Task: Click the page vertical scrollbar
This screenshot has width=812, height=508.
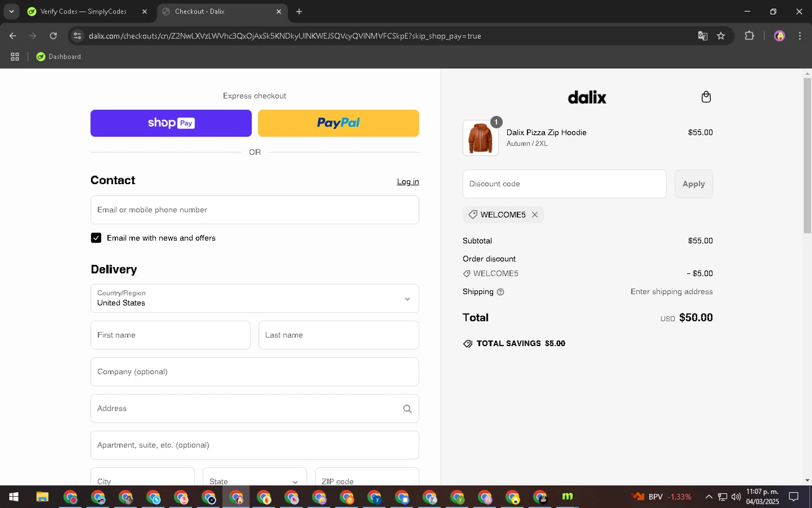Action: click(x=807, y=156)
